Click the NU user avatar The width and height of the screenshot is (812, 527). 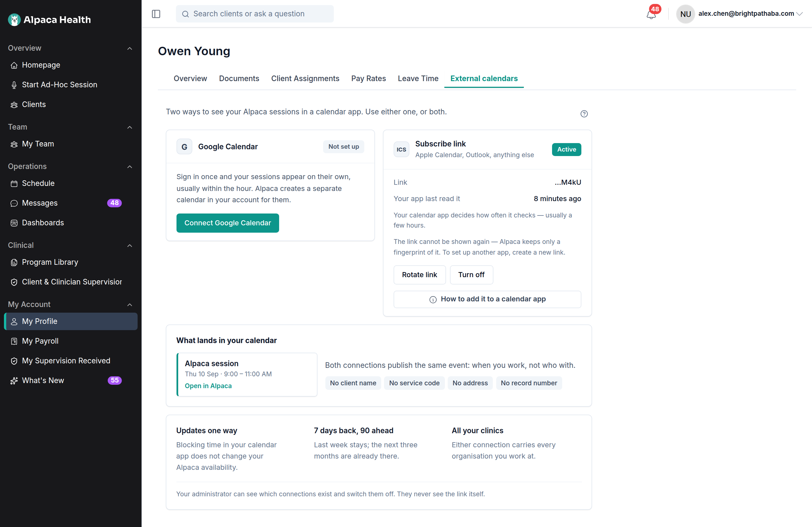[x=685, y=14]
